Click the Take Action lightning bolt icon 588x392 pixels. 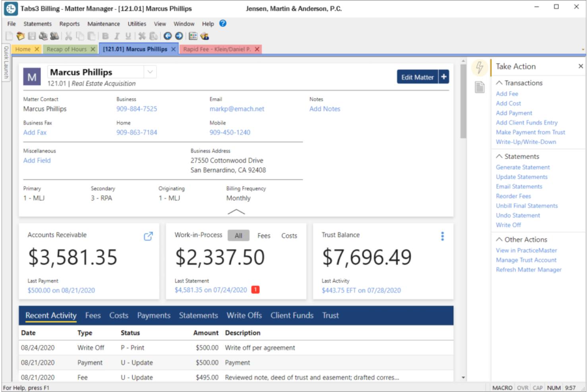[479, 68]
